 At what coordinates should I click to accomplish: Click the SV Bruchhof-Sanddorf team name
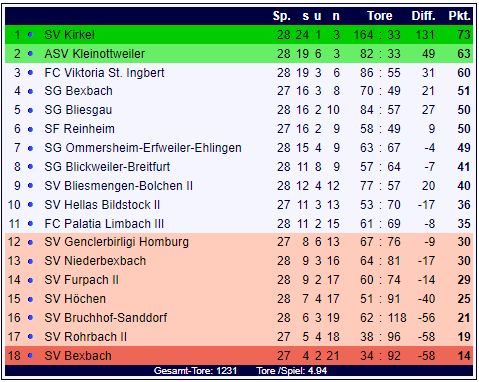click(x=106, y=318)
